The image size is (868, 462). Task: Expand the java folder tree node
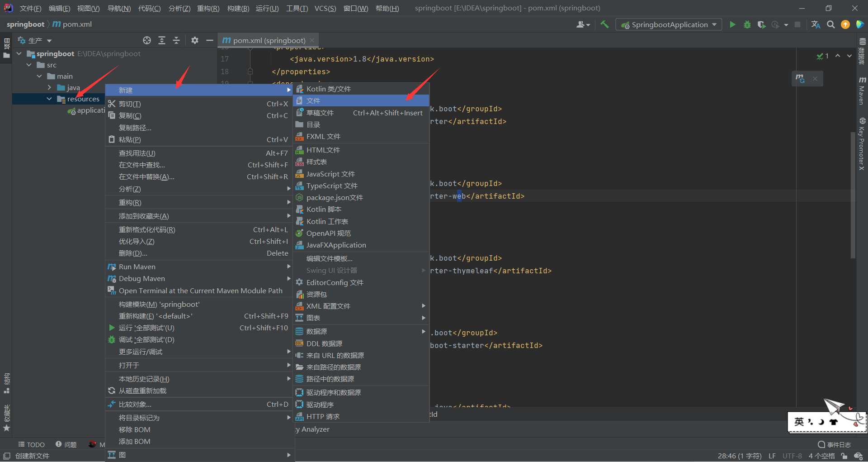coord(49,87)
